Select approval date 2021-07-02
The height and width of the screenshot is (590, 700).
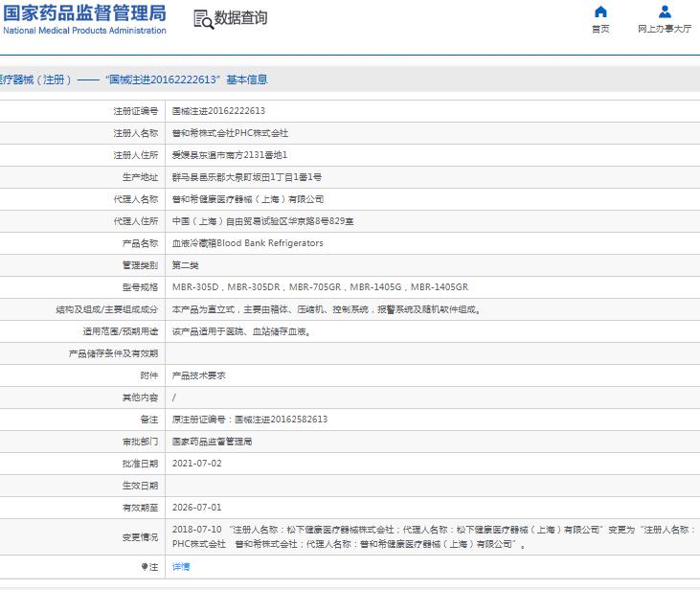click(x=197, y=464)
